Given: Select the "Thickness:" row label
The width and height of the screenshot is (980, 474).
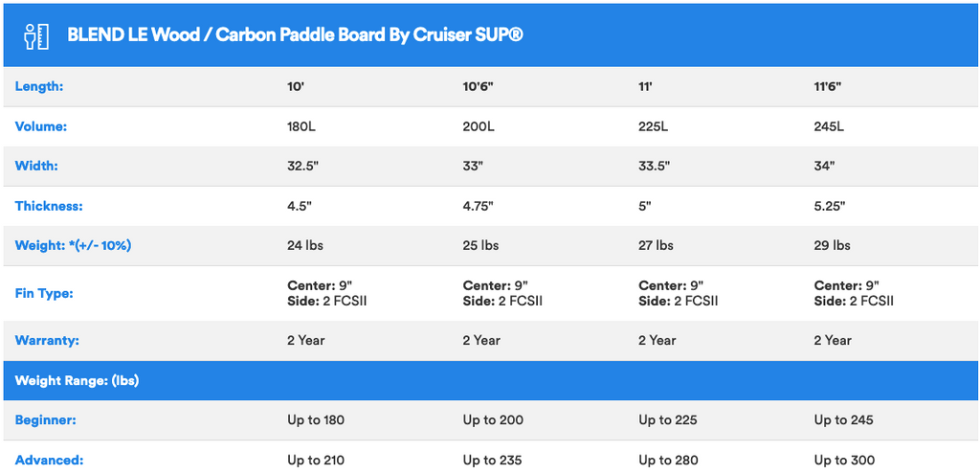Looking at the screenshot, I should (49, 206).
